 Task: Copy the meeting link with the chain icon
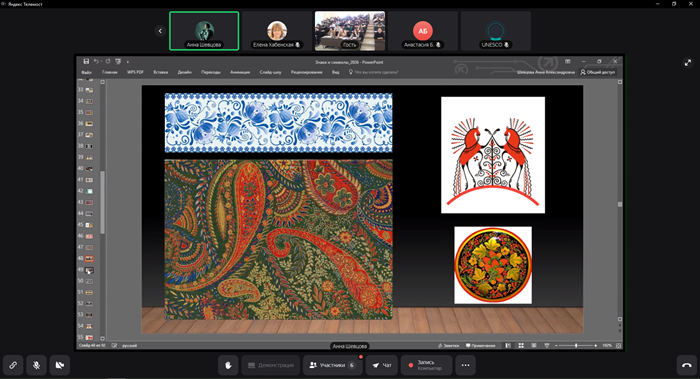click(x=13, y=365)
